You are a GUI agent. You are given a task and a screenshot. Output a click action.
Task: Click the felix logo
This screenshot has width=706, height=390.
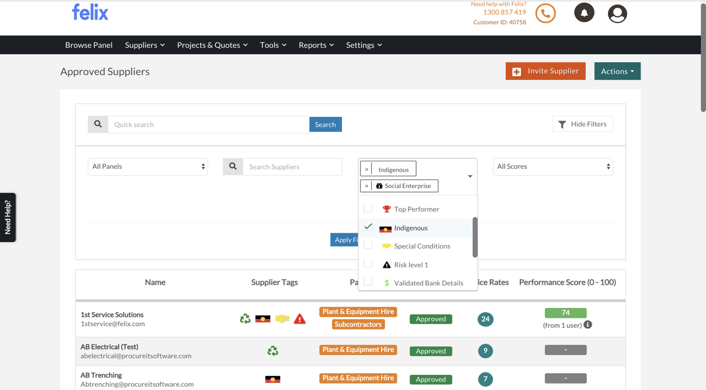tap(90, 13)
